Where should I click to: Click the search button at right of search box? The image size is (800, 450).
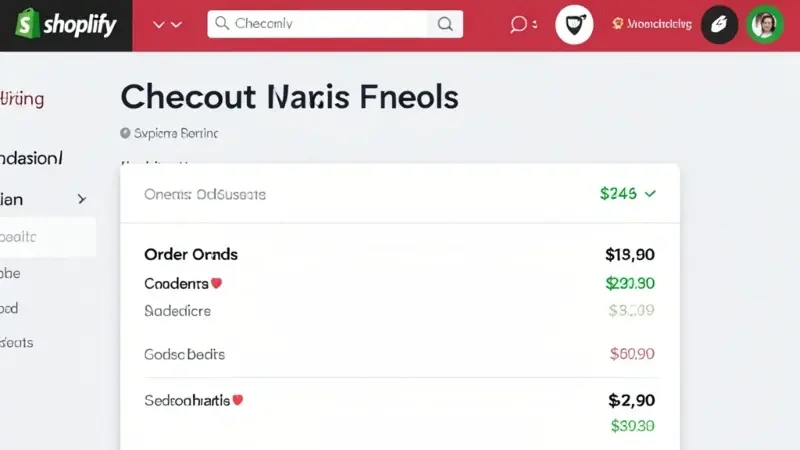[x=444, y=24]
